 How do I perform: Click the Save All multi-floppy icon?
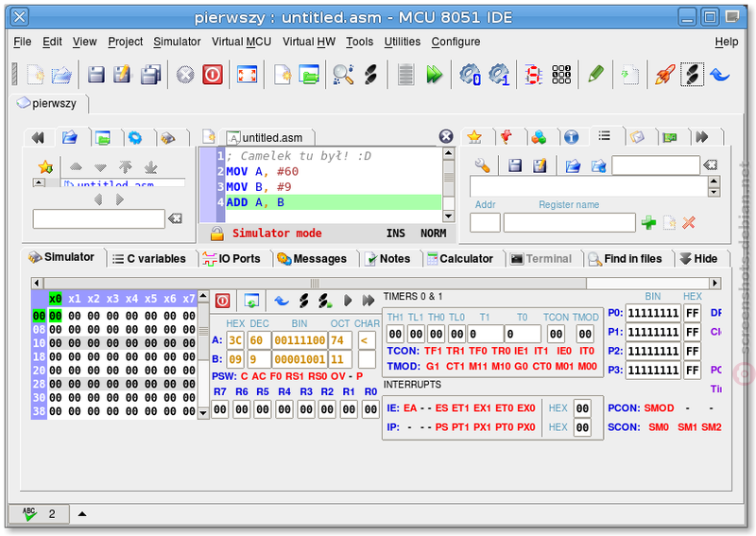(x=150, y=75)
